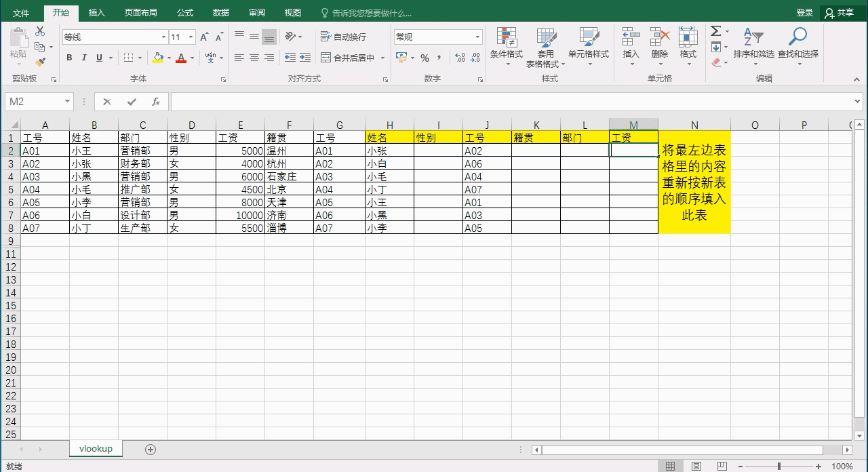Image resolution: width=868 pixels, height=472 pixels.
Task: Add a new sheet with plus button
Action: [x=151, y=450]
